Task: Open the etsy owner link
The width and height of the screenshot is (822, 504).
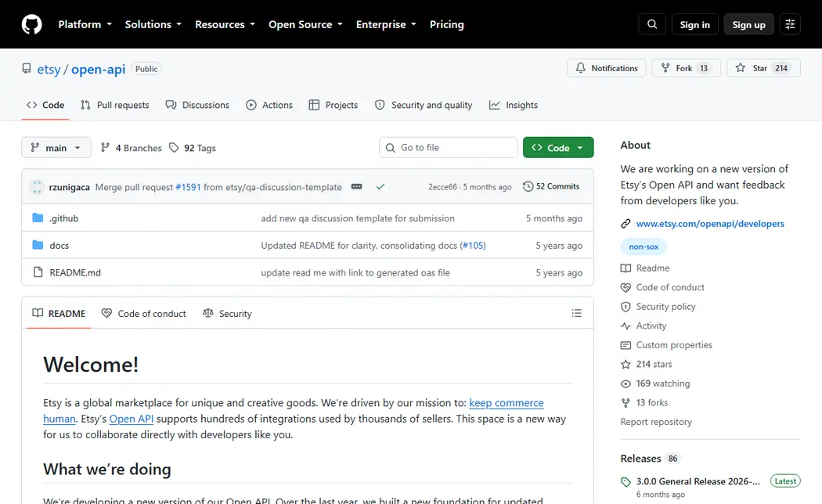Action: click(49, 69)
